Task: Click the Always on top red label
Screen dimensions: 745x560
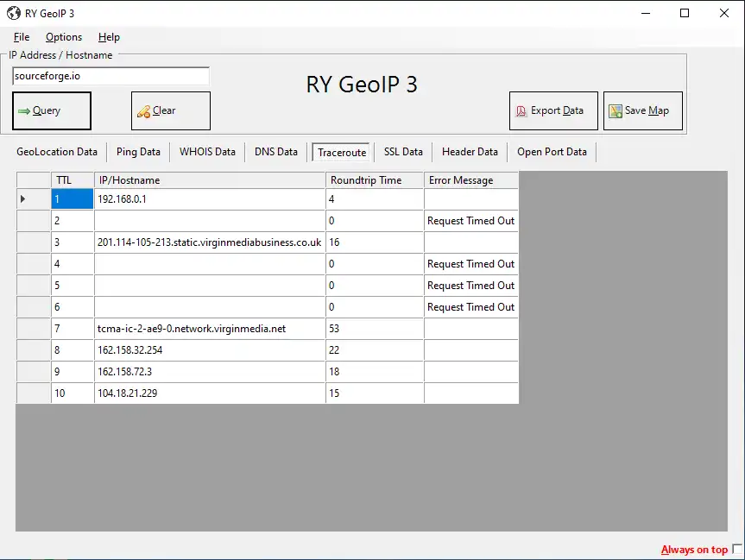Action: coord(694,550)
